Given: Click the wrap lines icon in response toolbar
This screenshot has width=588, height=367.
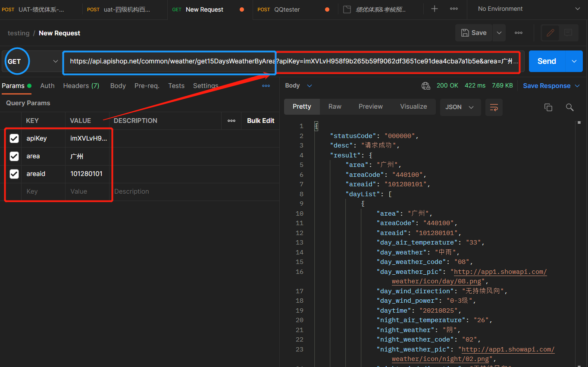Looking at the screenshot, I should click(494, 107).
